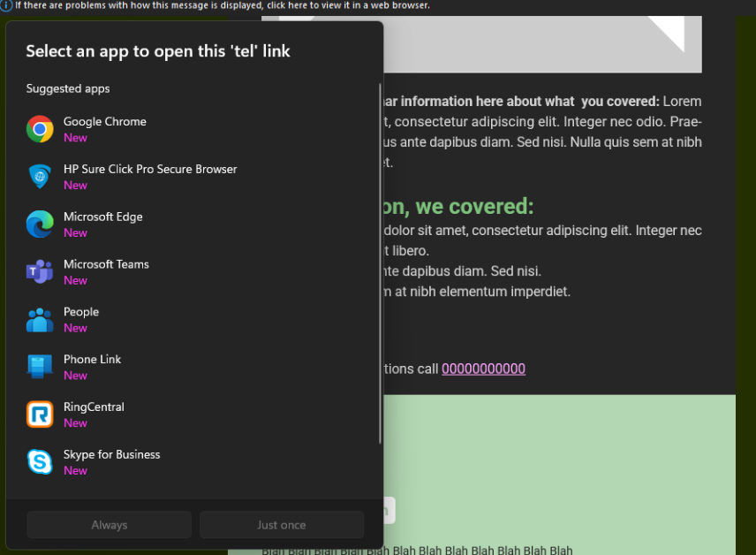Pick RingCentral text in app list
This screenshot has width=756, height=555.
click(x=94, y=407)
